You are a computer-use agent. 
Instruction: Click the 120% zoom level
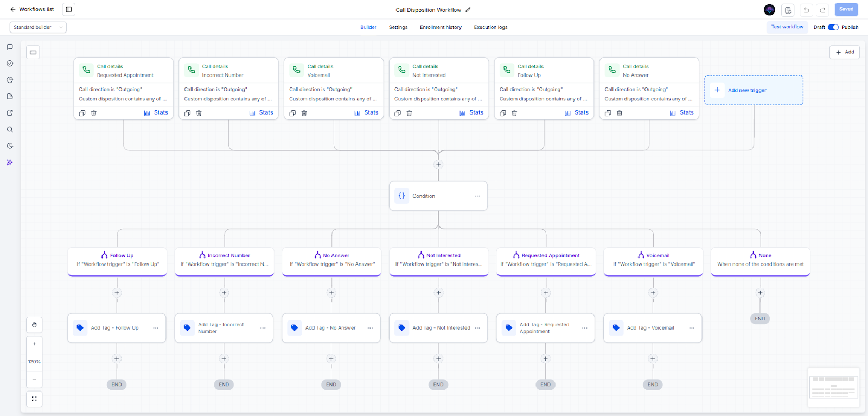coord(34,362)
